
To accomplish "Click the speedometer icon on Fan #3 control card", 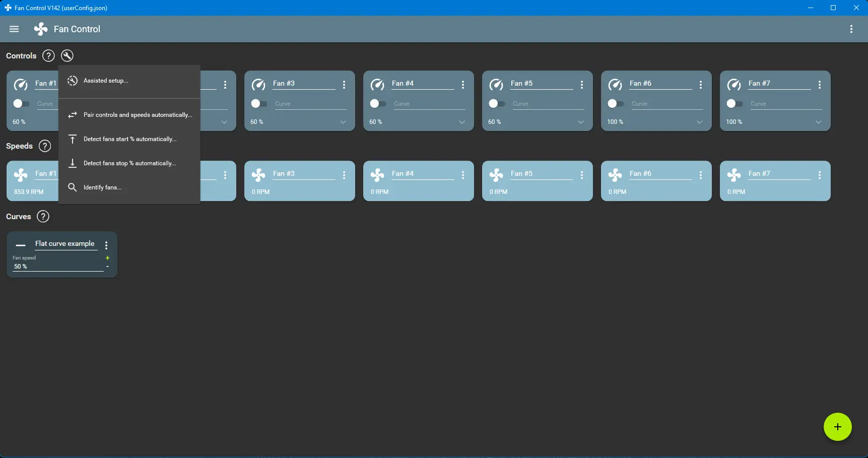I will pyautogui.click(x=258, y=85).
